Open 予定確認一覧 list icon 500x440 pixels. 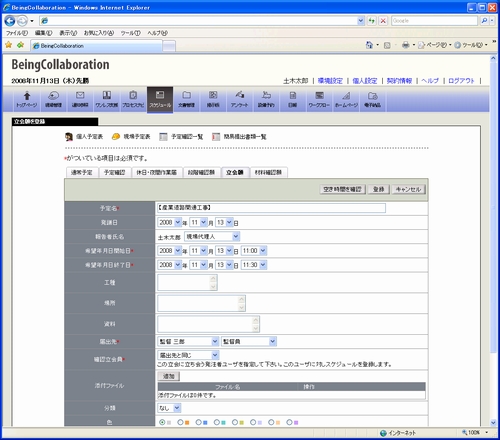(163, 137)
